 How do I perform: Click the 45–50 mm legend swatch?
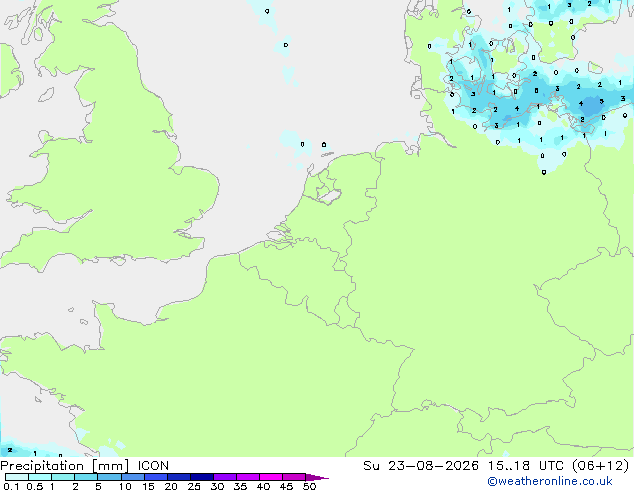pyautogui.click(x=294, y=477)
